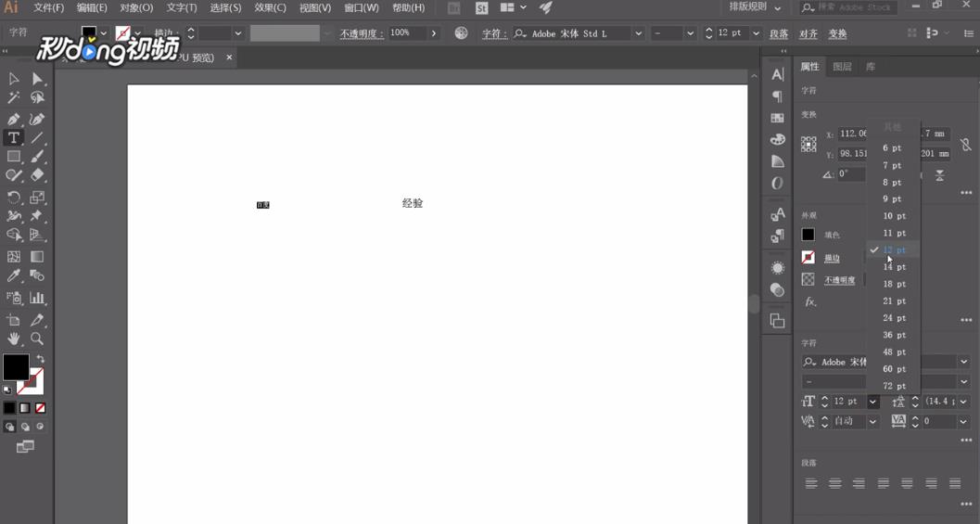Screen dimensions: 980x524
Task: Switch to the 图层 panel tab
Action: pyautogui.click(x=842, y=66)
